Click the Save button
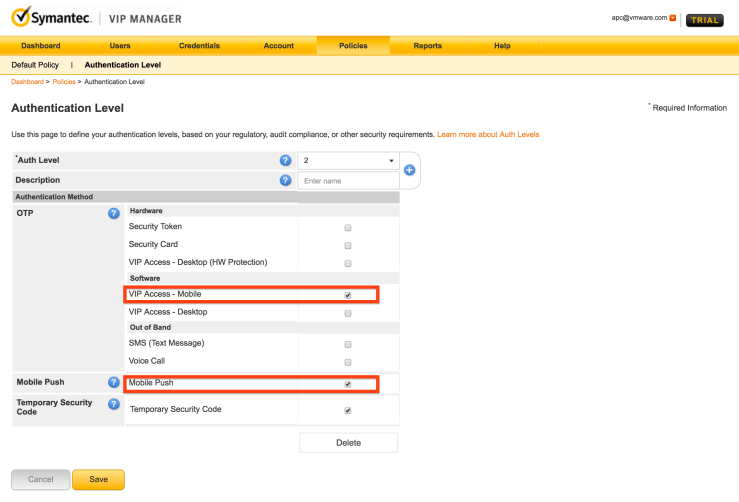This screenshot has width=739, height=502. tap(98, 479)
